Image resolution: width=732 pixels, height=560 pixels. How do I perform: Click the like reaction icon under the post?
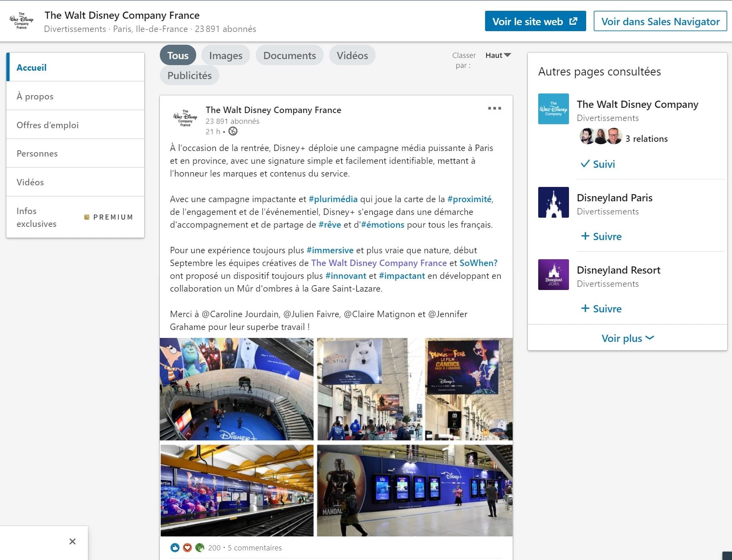(175, 548)
